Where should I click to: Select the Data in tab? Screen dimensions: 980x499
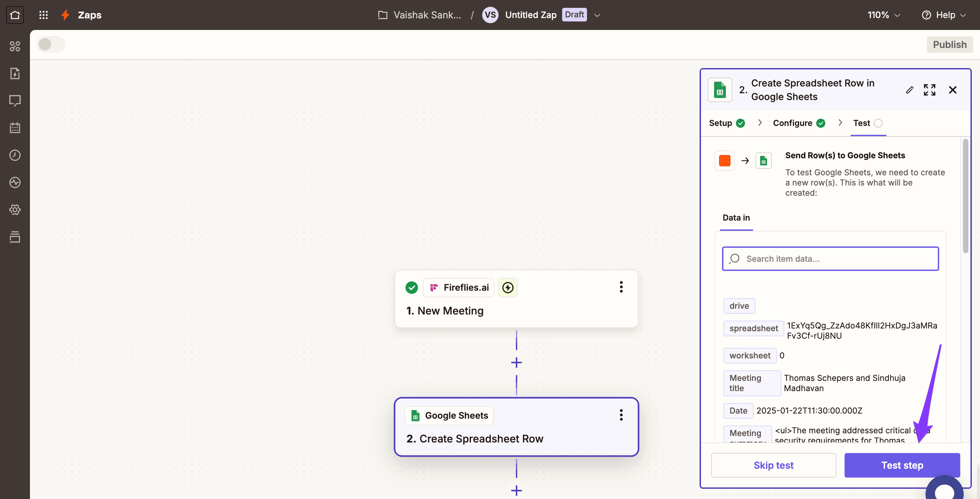(x=736, y=218)
